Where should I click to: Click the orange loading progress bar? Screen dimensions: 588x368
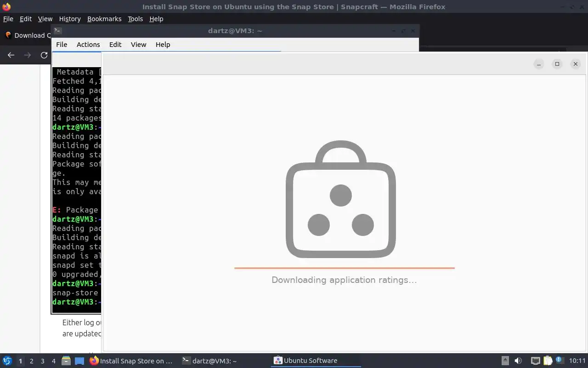tap(344, 268)
